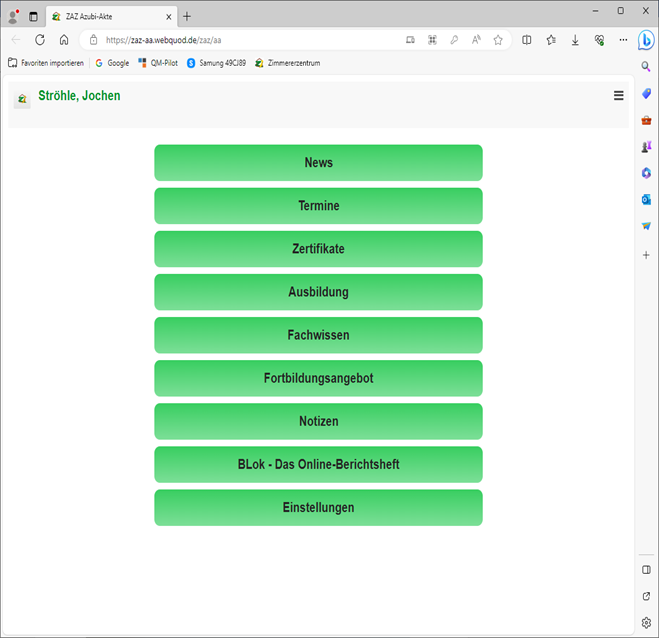Image resolution: width=659 pixels, height=638 pixels.
Task: Open the Fortbildungsangebot section
Action: tap(318, 378)
